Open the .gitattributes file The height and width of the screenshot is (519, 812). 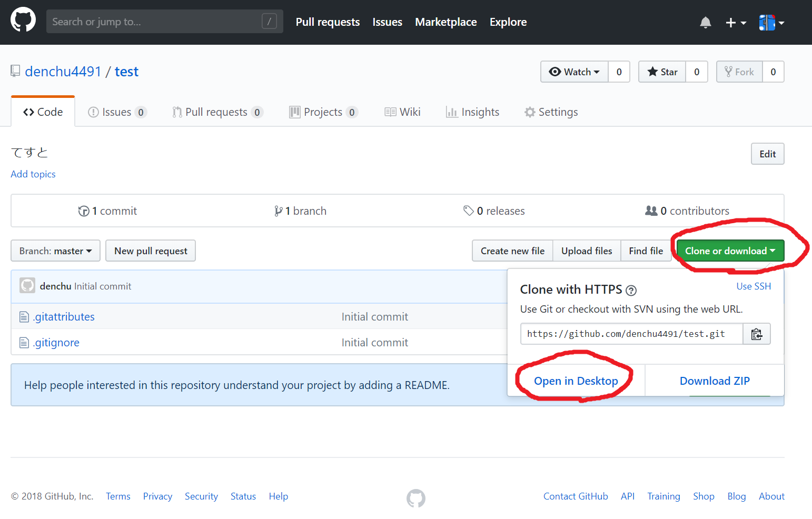tap(64, 317)
